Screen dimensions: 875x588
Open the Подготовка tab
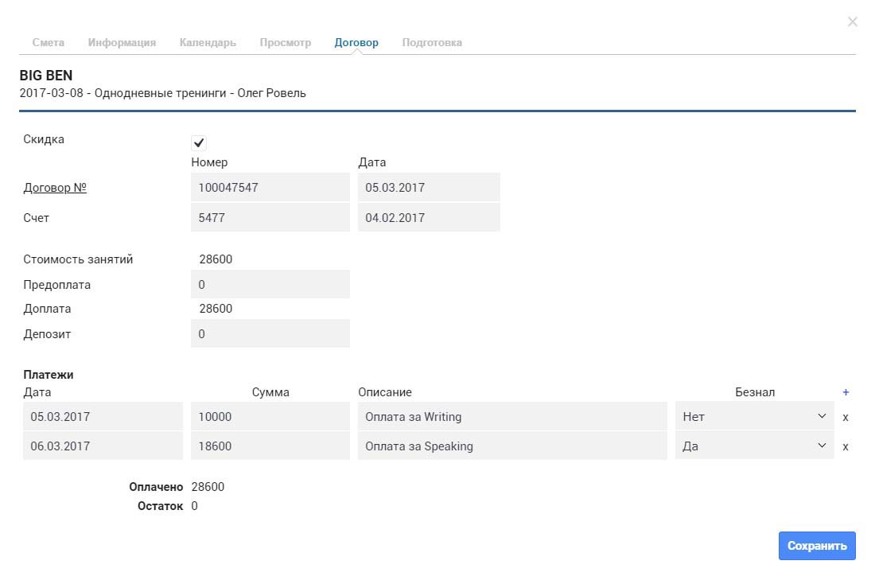click(432, 42)
